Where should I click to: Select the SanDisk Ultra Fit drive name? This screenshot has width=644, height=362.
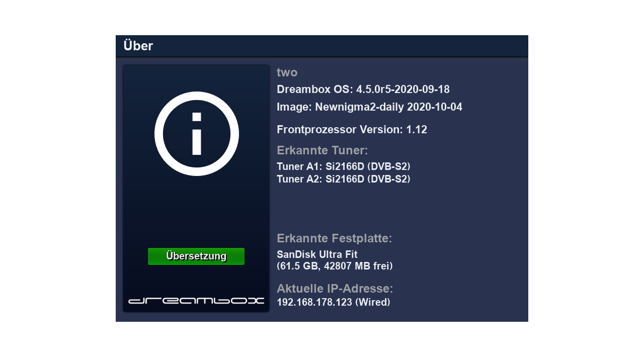coord(317,254)
